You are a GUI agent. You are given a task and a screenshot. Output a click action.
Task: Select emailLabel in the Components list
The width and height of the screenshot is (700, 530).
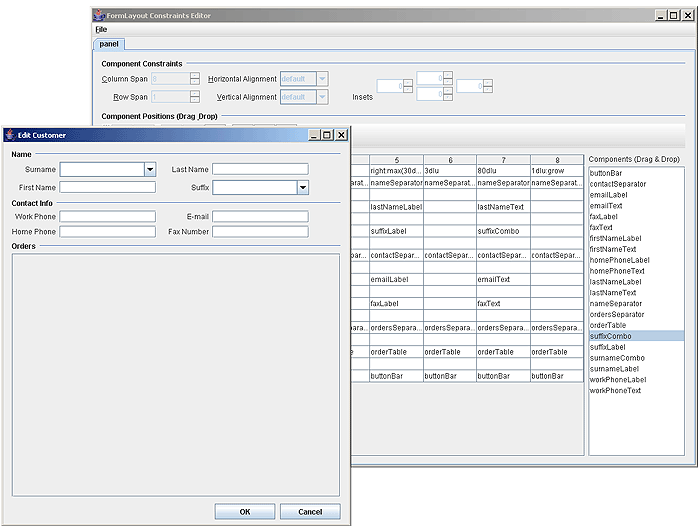[x=637, y=195]
